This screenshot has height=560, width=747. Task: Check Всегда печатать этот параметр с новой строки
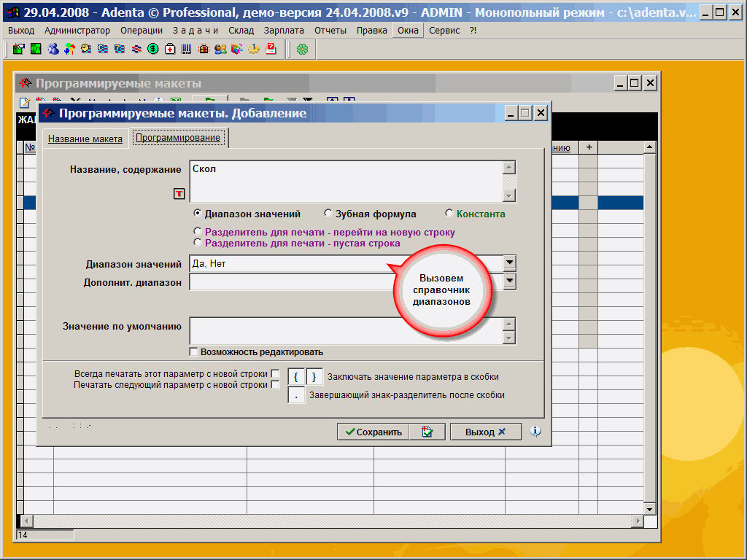(275, 374)
